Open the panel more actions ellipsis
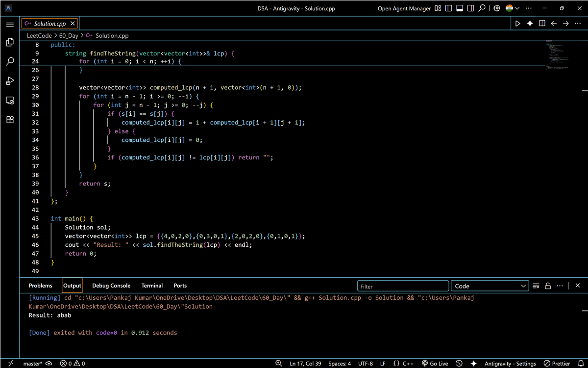The image size is (588, 368). point(560,286)
